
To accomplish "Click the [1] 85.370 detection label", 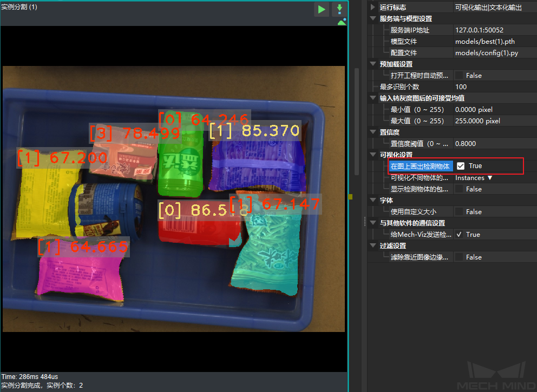I will tap(254, 130).
